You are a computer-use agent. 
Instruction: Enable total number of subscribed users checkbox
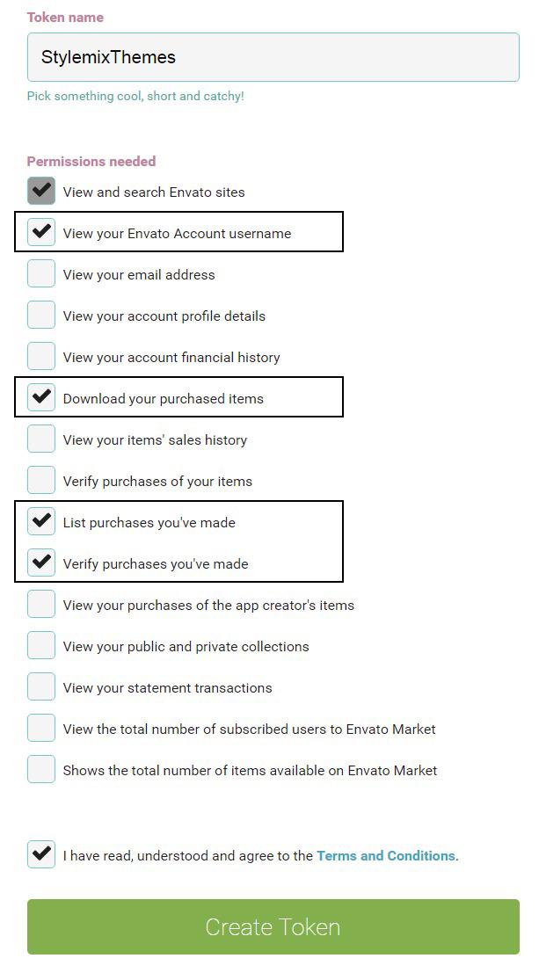(41, 728)
